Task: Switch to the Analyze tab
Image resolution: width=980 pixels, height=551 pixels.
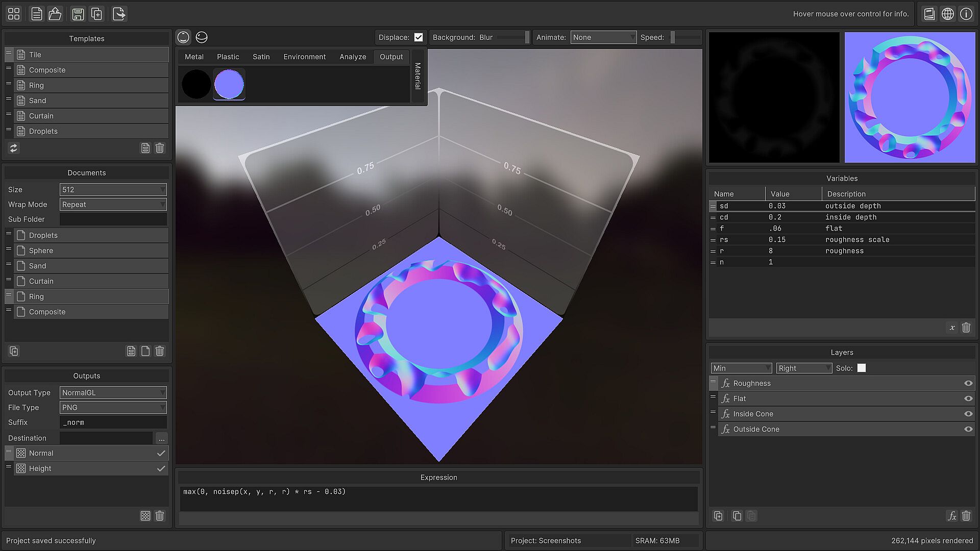Action: coord(353,57)
